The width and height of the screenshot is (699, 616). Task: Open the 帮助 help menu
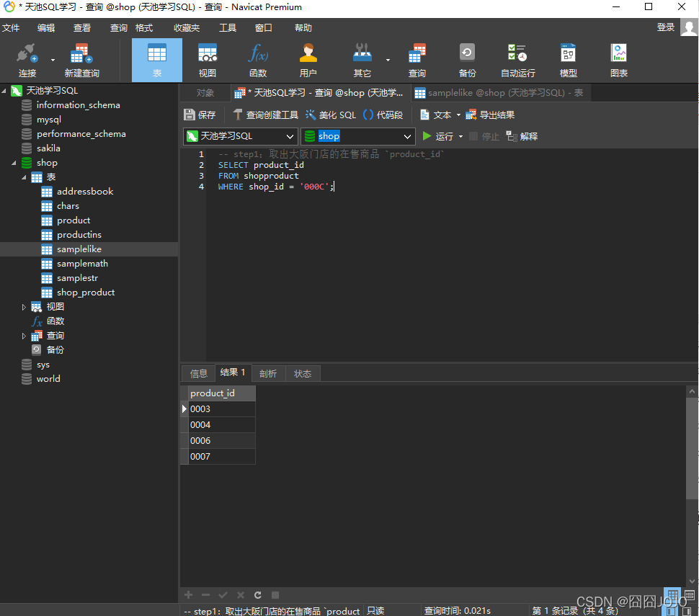303,28
